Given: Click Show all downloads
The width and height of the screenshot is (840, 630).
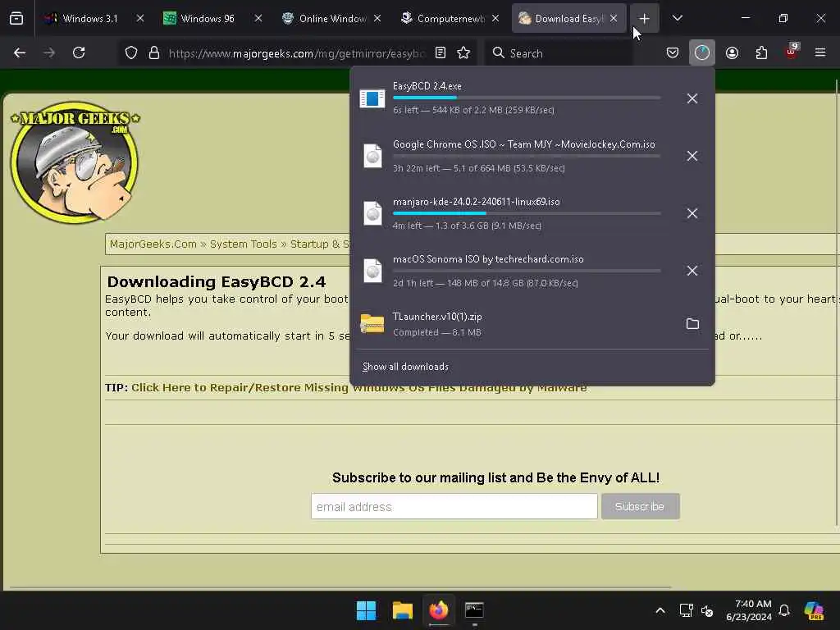Looking at the screenshot, I should [x=405, y=367].
